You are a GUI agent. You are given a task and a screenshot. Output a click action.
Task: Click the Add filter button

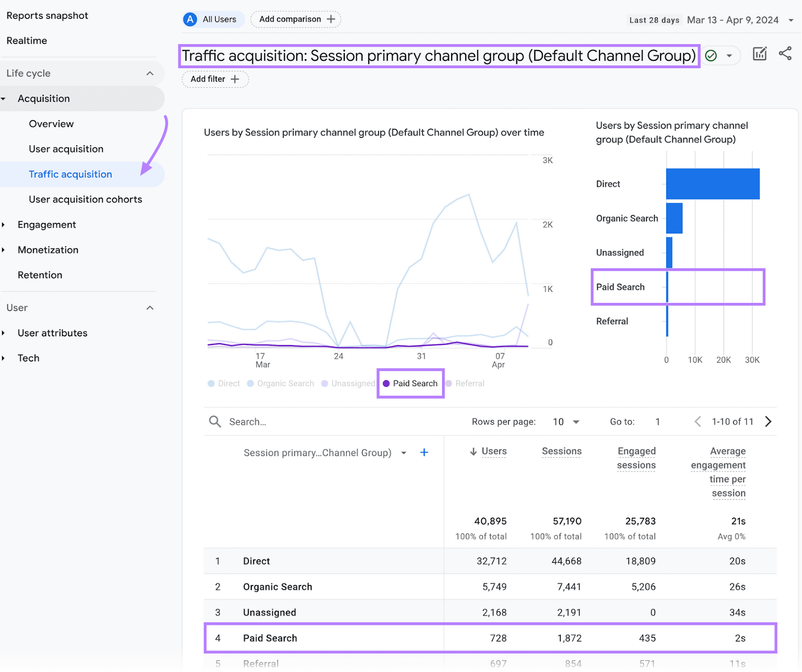[x=215, y=79]
